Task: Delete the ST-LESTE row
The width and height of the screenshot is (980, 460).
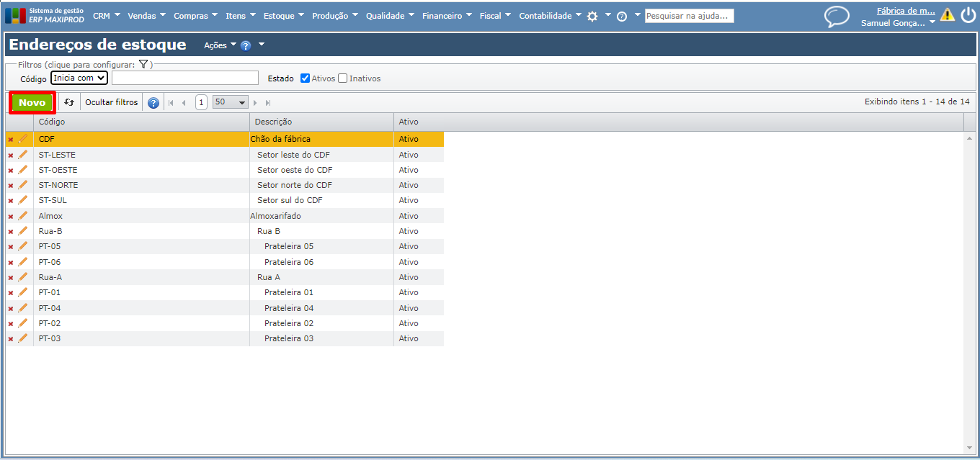Action: click(x=11, y=155)
